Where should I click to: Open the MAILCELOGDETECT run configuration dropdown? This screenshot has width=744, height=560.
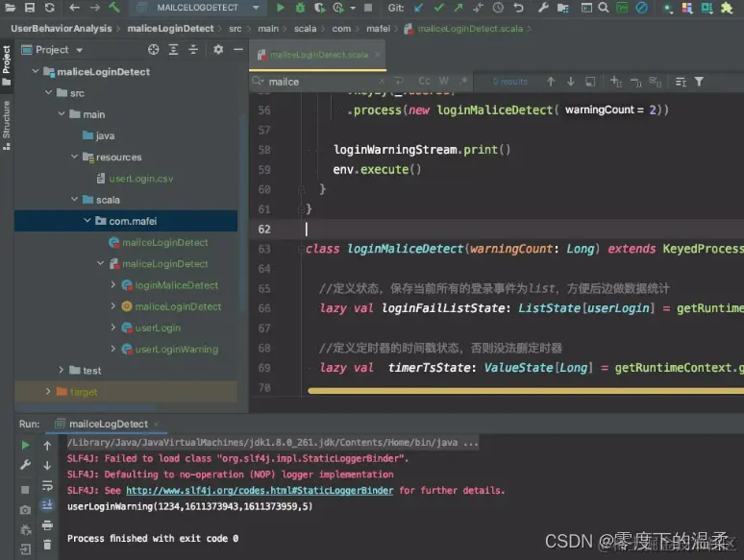click(197, 8)
